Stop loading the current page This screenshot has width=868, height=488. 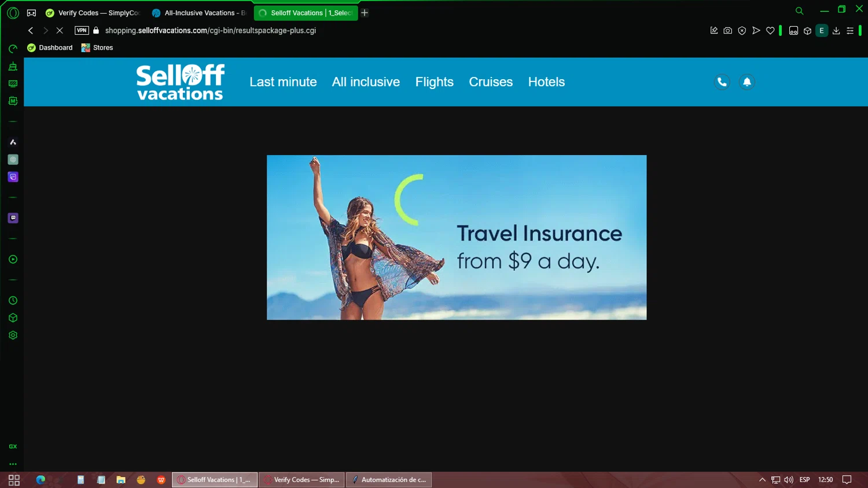(x=60, y=31)
